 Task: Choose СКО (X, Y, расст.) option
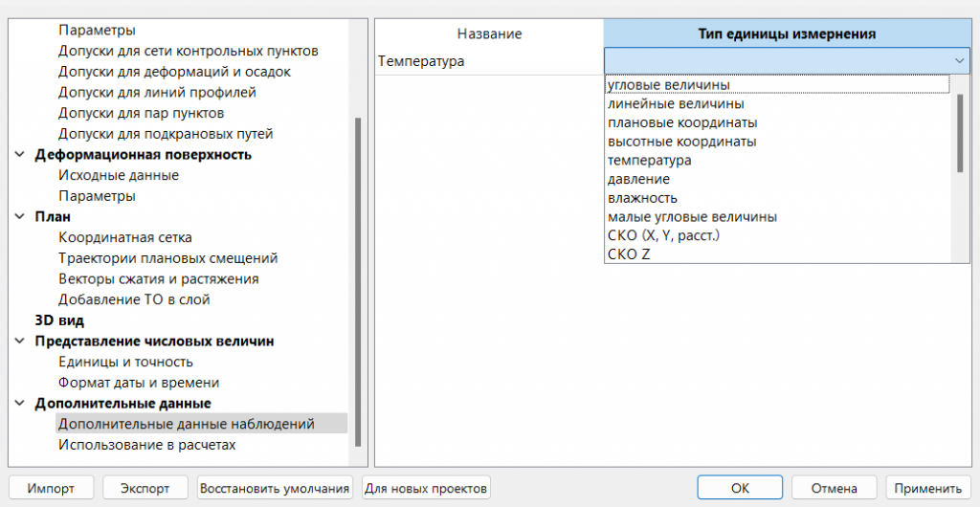(663, 235)
